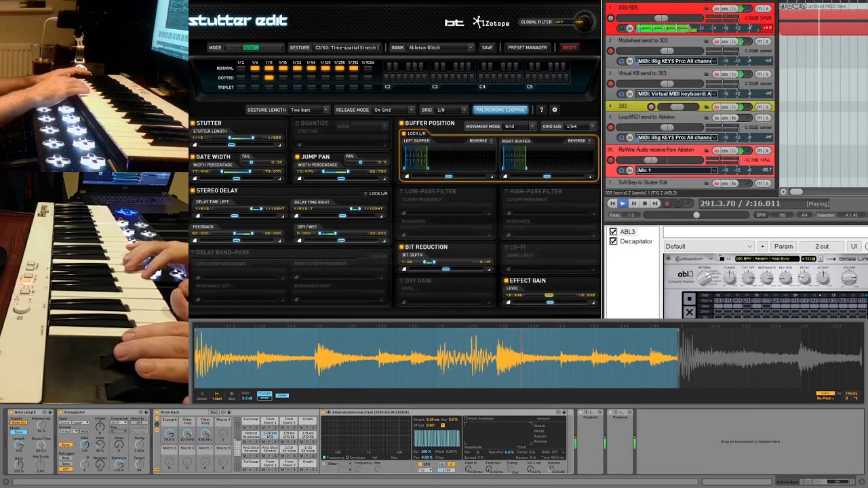Solo the LoopMIDI send to Ableton track

click(767, 117)
